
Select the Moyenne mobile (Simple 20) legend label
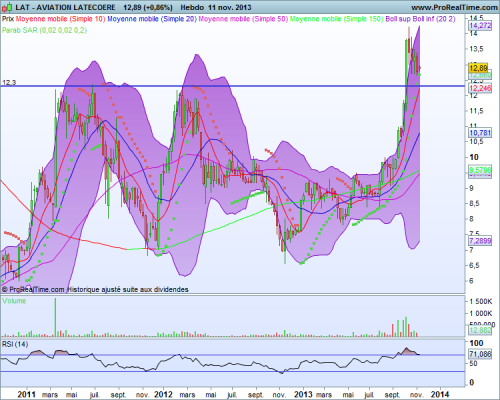pos(152,19)
